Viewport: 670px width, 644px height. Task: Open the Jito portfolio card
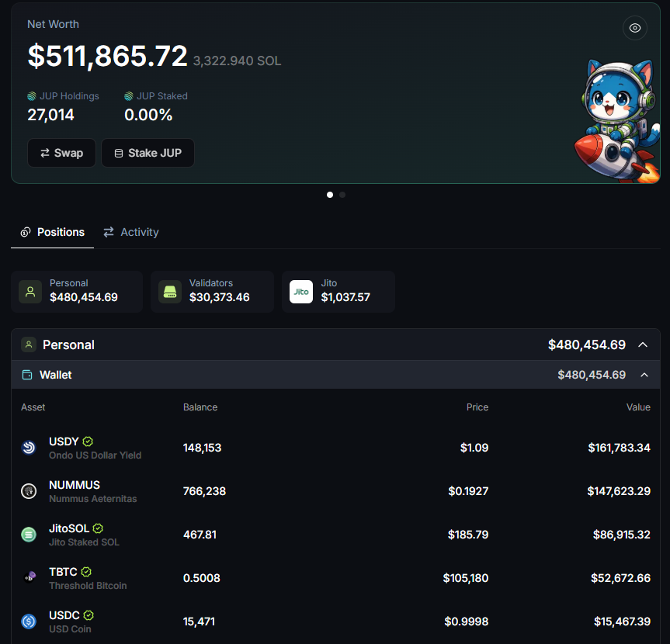point(338,291)
